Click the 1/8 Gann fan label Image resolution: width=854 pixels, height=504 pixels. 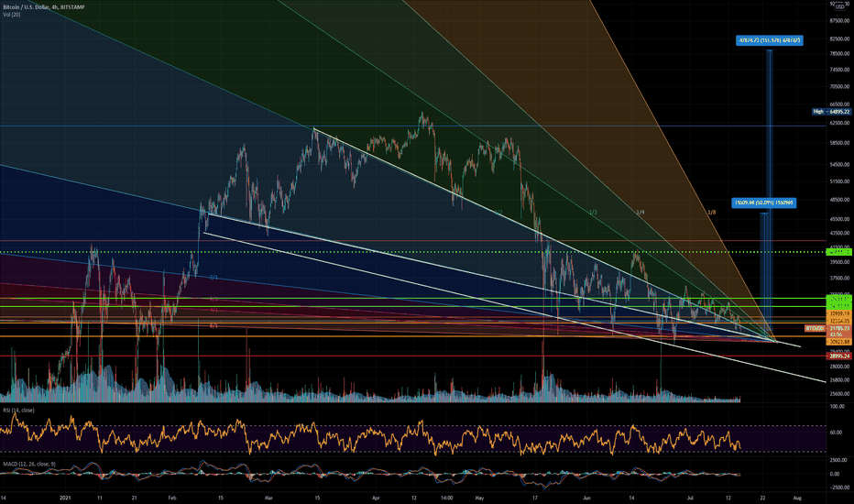711,213
